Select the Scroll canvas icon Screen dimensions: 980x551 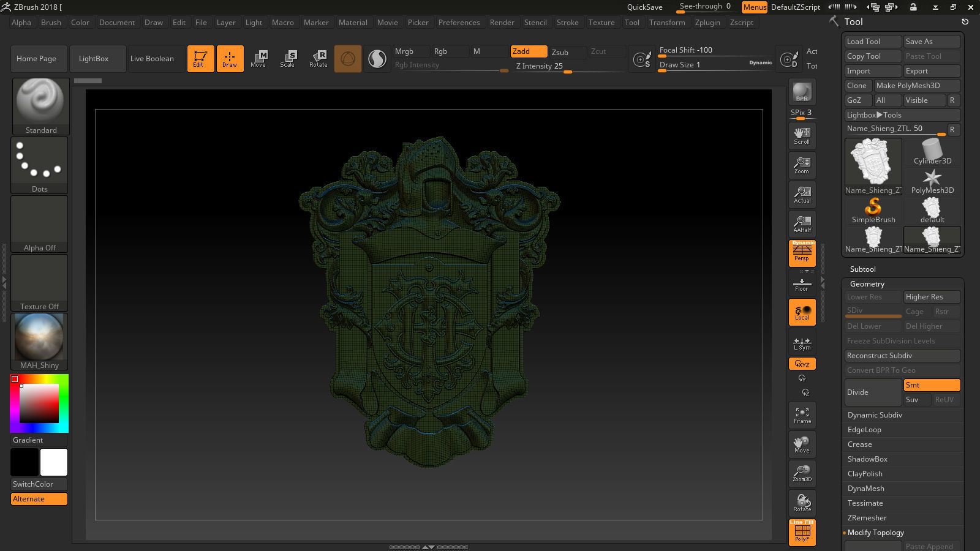point(802,136)
